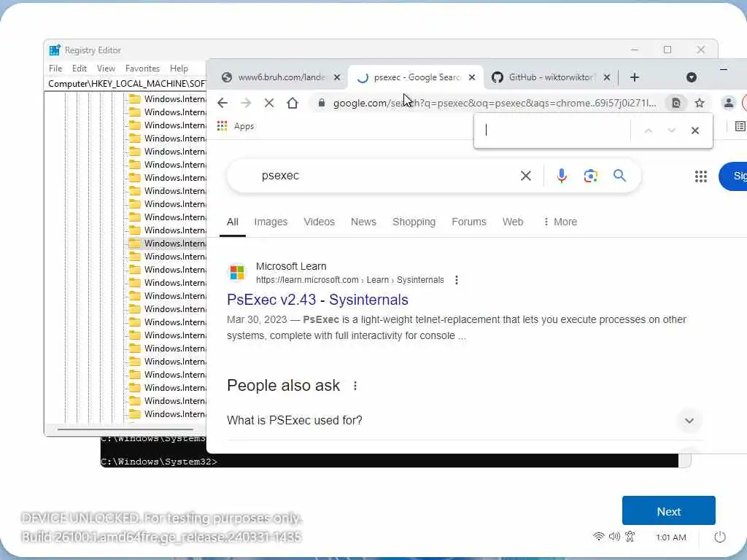The height and width of the screenshot is (560, 747).
Task: Click the Google search box with psexec
Action: click(x=386, y=176)
